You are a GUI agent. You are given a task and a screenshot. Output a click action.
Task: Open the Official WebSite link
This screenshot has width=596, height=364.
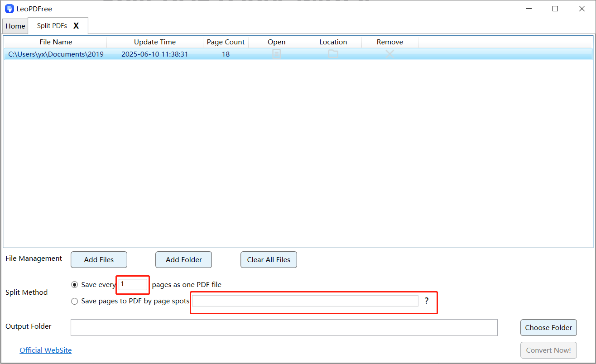tap(45, 350)
